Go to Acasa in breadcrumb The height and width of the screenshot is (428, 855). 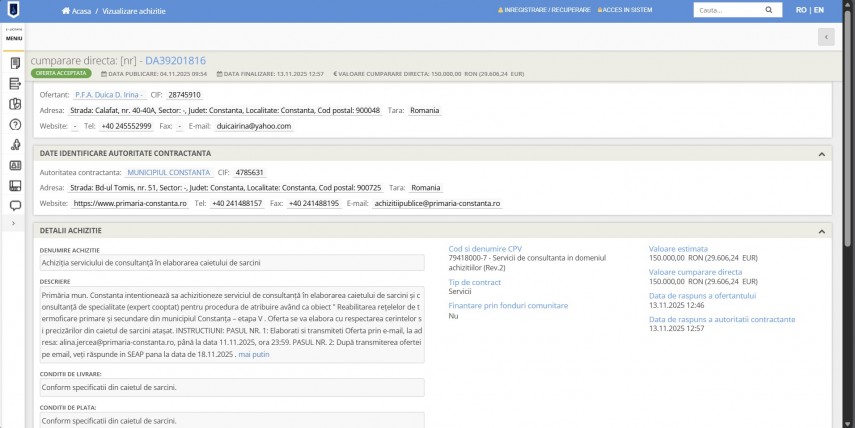80,10
